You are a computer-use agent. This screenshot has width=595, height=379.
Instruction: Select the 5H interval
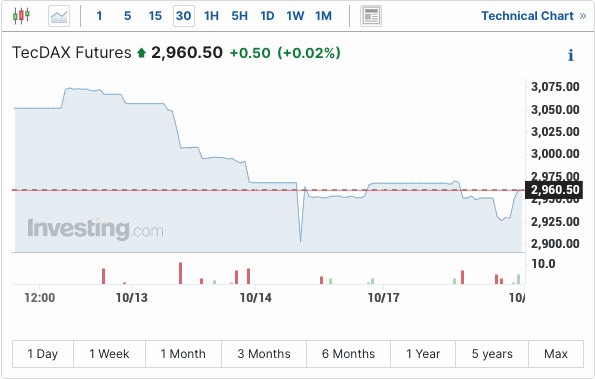tap(240, 16)
